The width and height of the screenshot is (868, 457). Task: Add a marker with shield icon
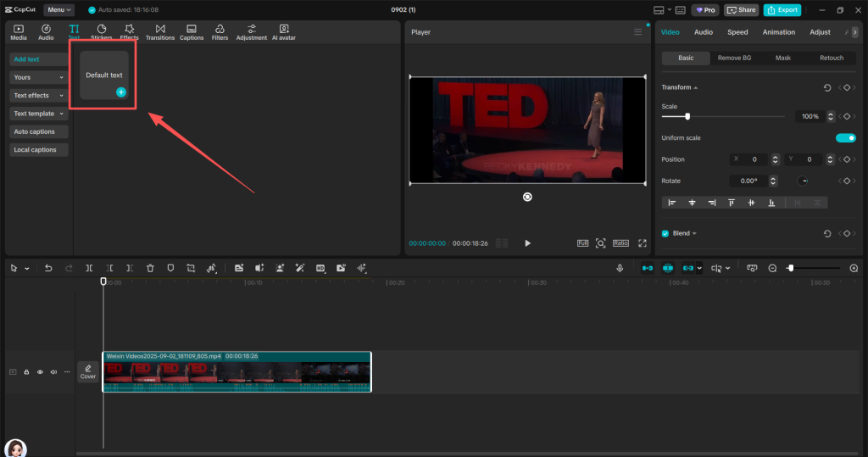pos(170,268)
